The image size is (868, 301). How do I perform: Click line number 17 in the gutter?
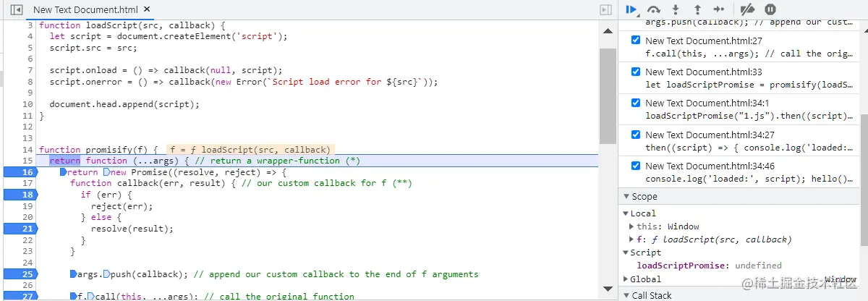[x=27, y=183]
